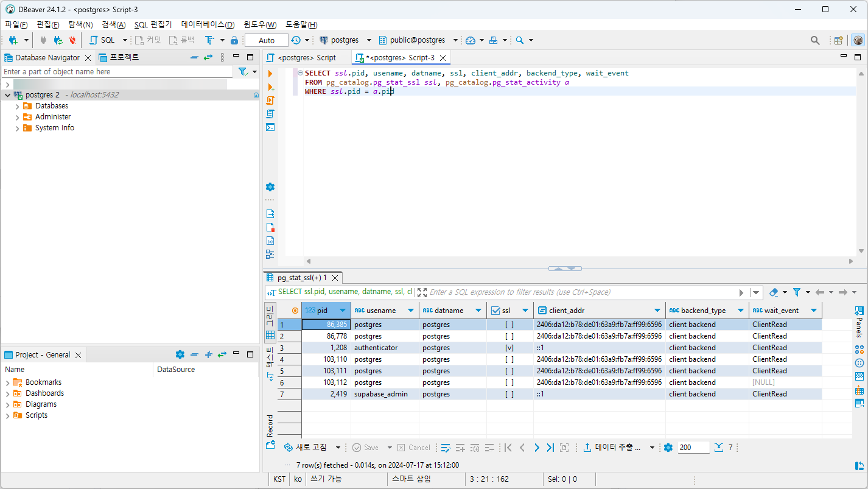Fetch all rows using count icon beside 200
Image resolution: width=868 pixels, height=489 pixels.
pos(719,448)
